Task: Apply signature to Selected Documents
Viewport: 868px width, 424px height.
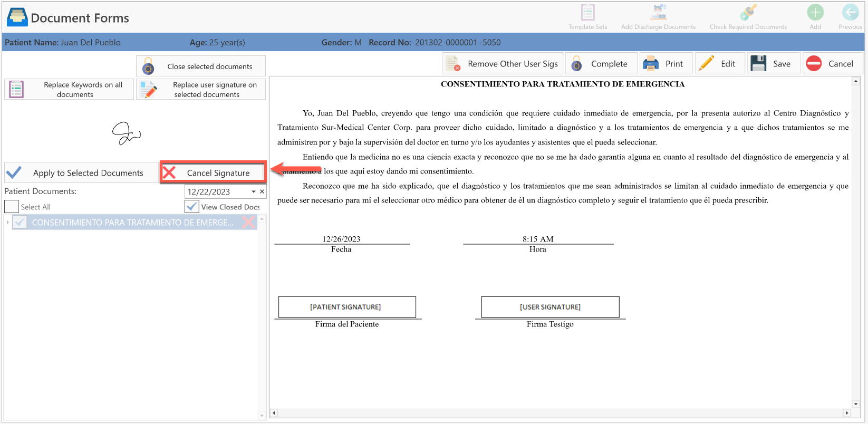Action: coord(81,172)
